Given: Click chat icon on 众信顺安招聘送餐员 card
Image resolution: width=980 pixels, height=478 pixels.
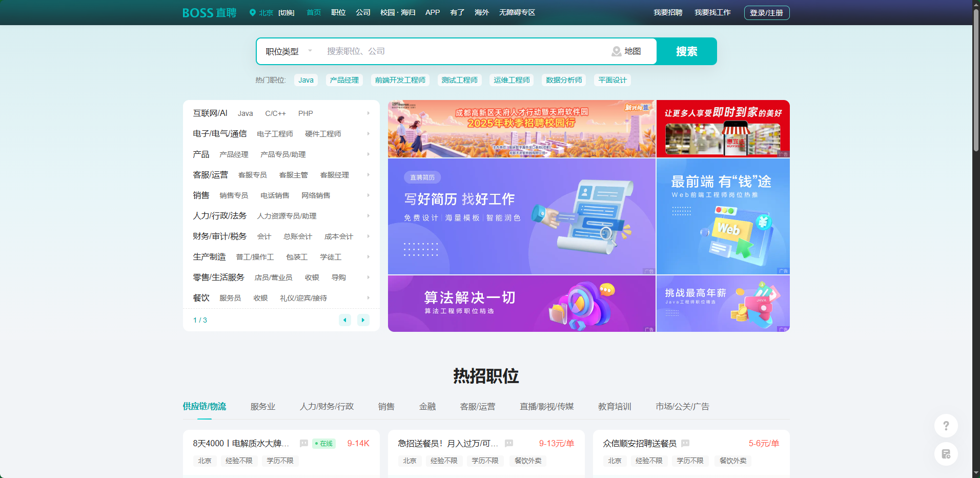Looking at the screenshot, I should (x=685, y=443).
